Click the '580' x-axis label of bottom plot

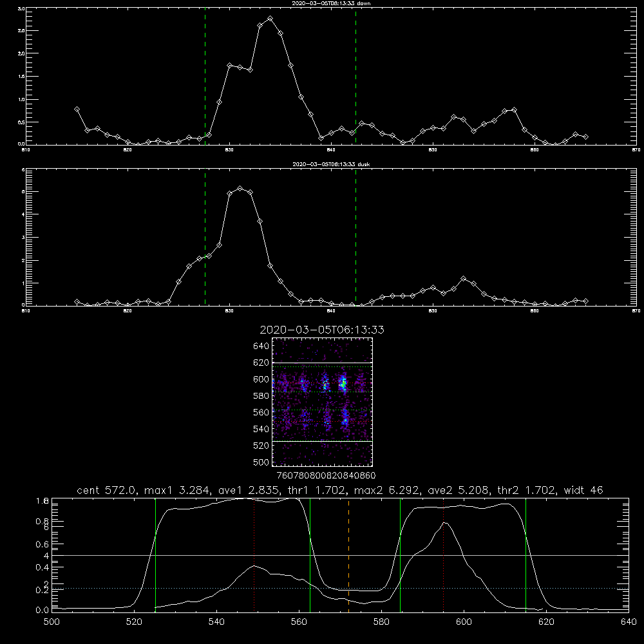point(381,622)
